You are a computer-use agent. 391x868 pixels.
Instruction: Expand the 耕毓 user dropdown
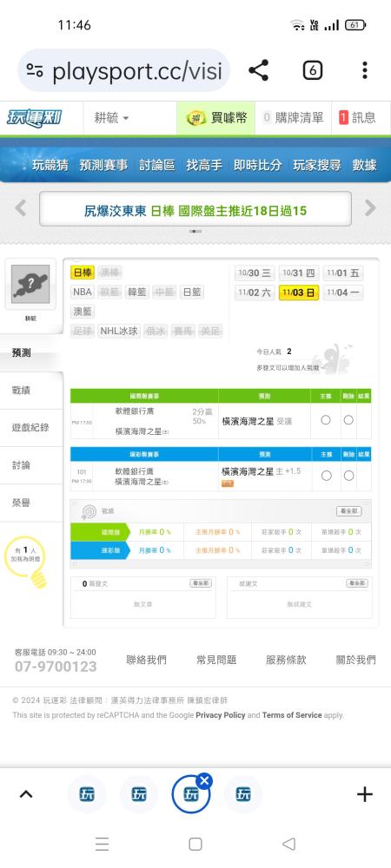[111, 118]
